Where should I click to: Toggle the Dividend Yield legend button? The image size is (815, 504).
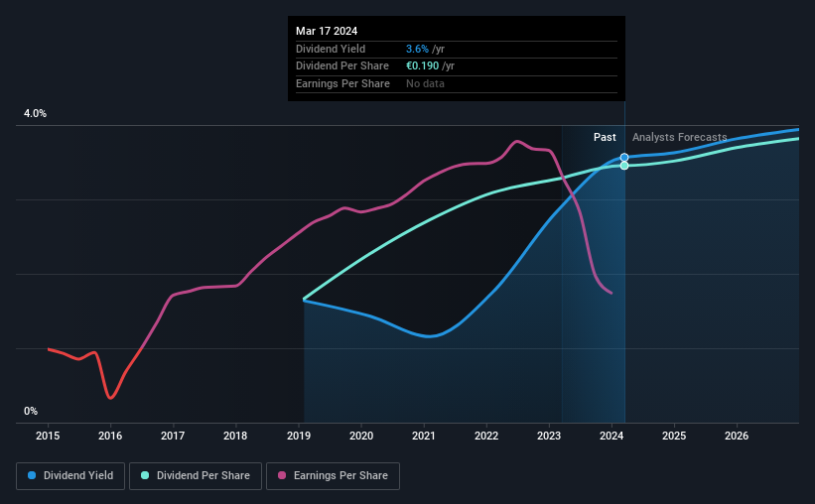(70, 476)
